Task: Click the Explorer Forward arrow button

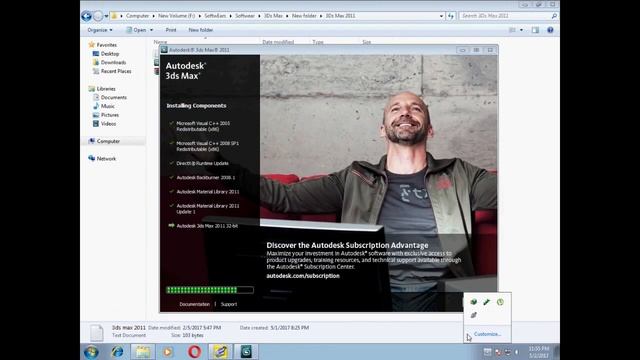Action: point(98,16)
